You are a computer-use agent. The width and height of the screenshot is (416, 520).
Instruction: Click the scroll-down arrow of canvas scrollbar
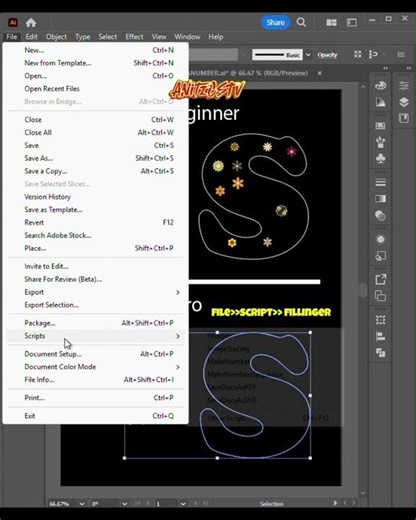(x=363, y=493)
